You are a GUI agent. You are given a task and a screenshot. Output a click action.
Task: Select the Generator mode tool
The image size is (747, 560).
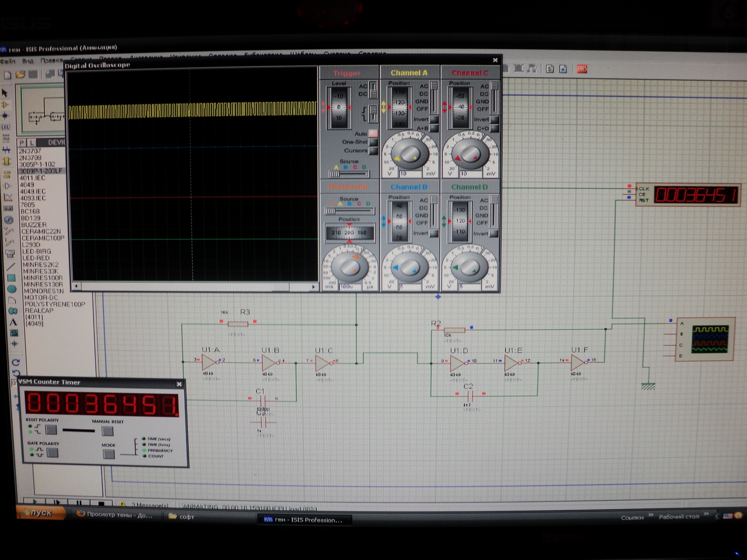pyautogui.click(x=8, y=220)
